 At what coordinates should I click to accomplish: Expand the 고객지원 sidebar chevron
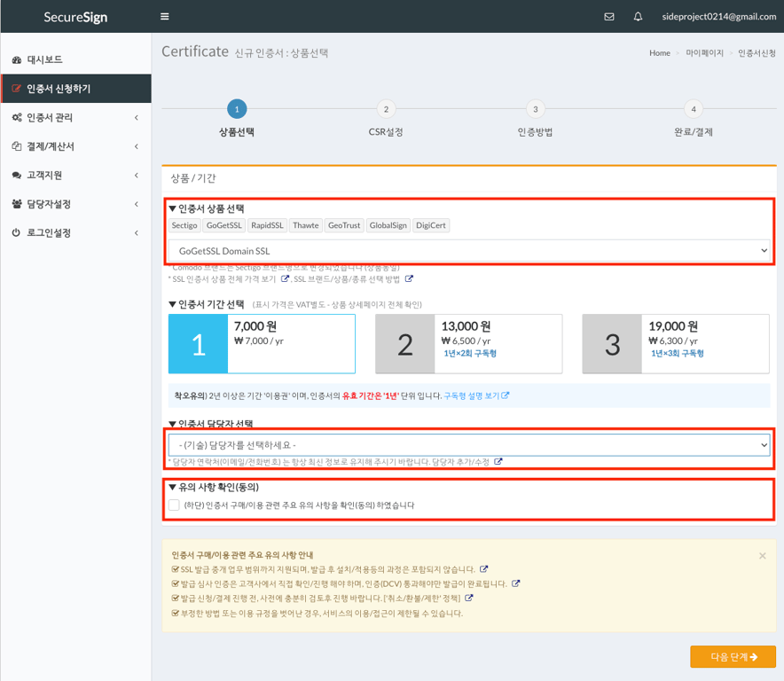click(137, 176)
